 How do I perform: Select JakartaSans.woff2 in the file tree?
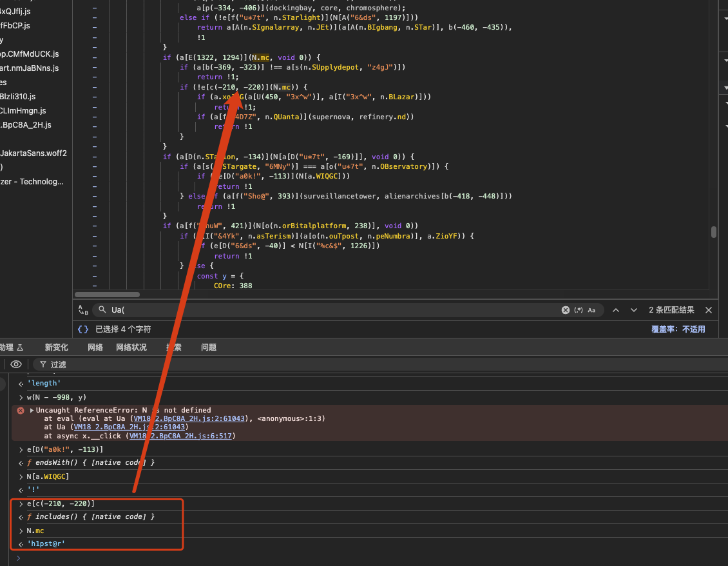[34, 153]
